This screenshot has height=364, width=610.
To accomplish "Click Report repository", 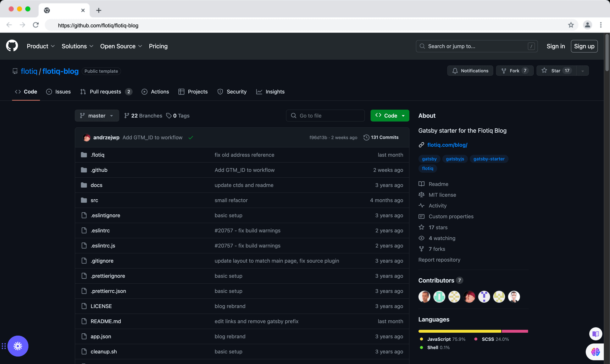I will pos(439,260).
